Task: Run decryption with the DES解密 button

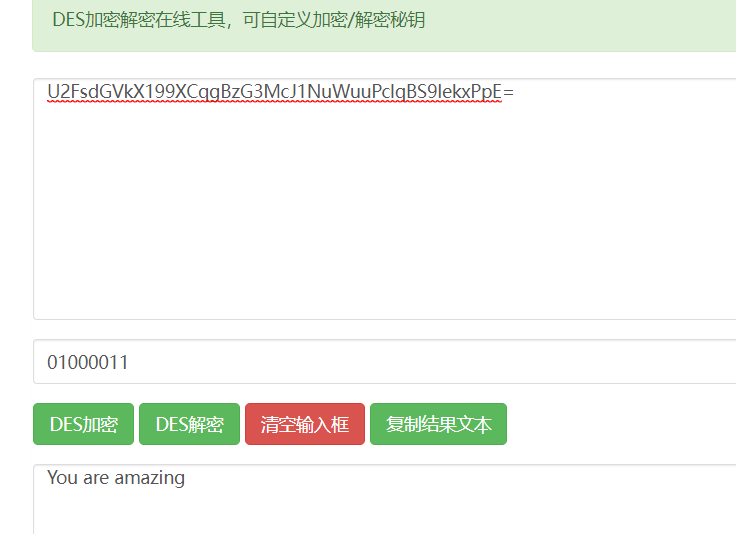Action: (x=190, y=424)
